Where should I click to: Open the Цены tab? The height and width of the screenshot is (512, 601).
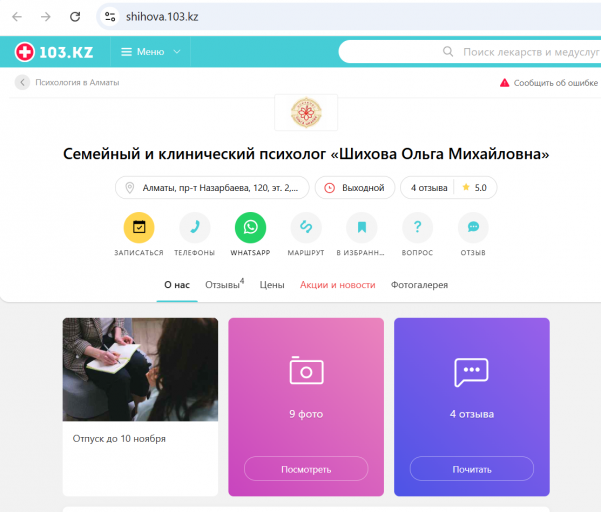pyautogui.click(x=272, y=285)
